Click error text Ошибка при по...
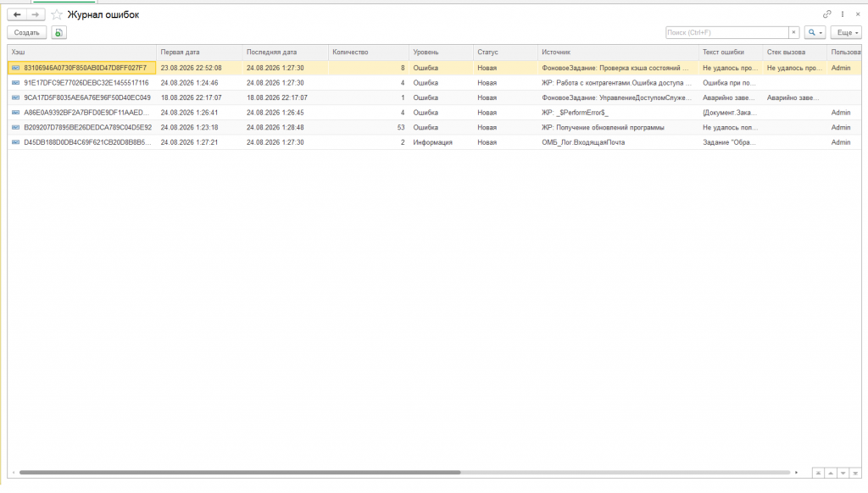The width and height of the screenshot is (868, 493). tap(729, 83)
